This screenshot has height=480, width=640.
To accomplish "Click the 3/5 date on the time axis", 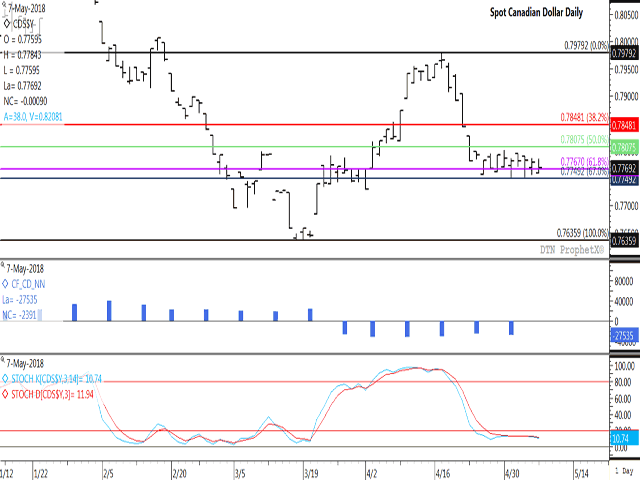I will [240, 473].
